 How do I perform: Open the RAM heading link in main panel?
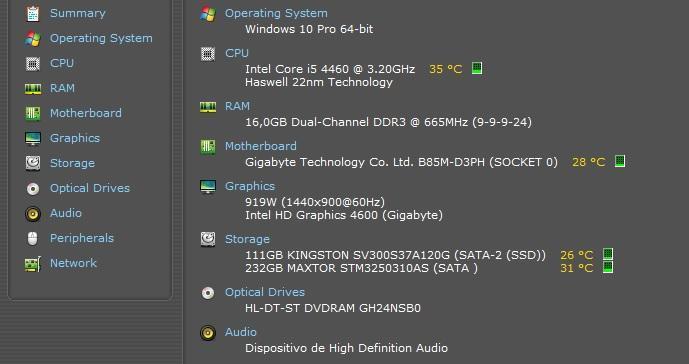[x=237, y=106]
